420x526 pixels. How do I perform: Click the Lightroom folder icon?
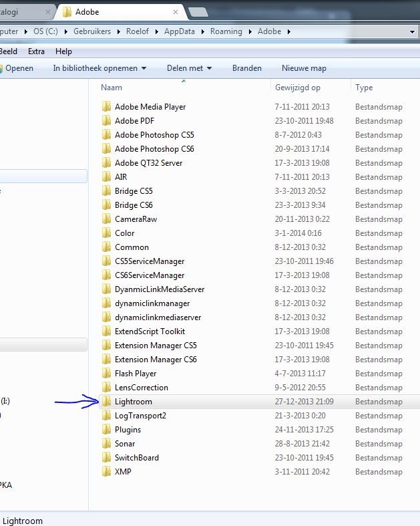pyautogui.click(x=106, y=402)
